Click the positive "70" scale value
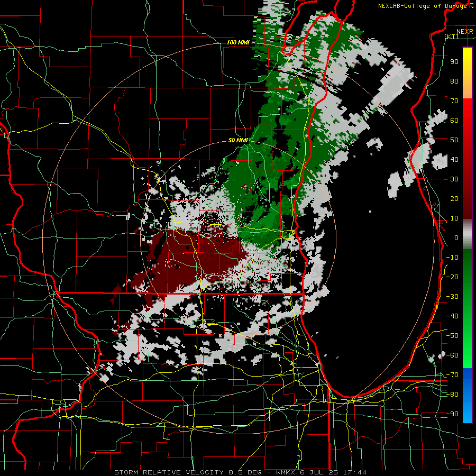 pyautogui.click(x=454, y=101)
